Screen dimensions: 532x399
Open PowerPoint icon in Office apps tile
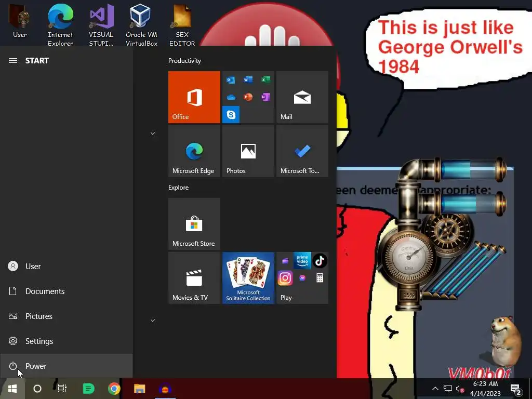coord(248,97)
